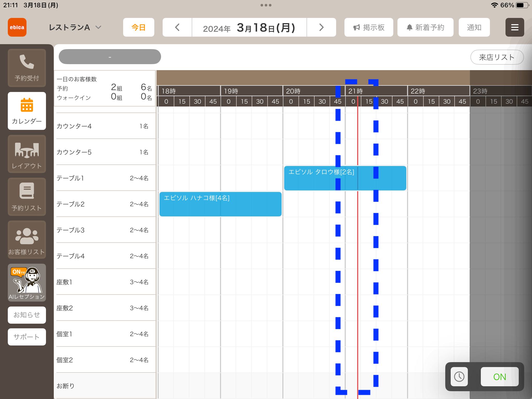Tap the three-dot multitasking indicator
Image resolution: width=532 pixels, height=399 pixels.
(x=266, y=5)
